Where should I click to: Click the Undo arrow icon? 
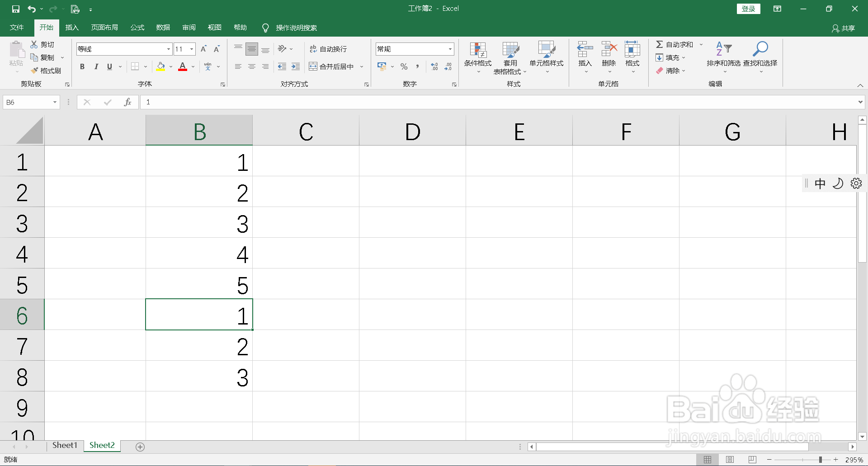[x=32, y=9]
